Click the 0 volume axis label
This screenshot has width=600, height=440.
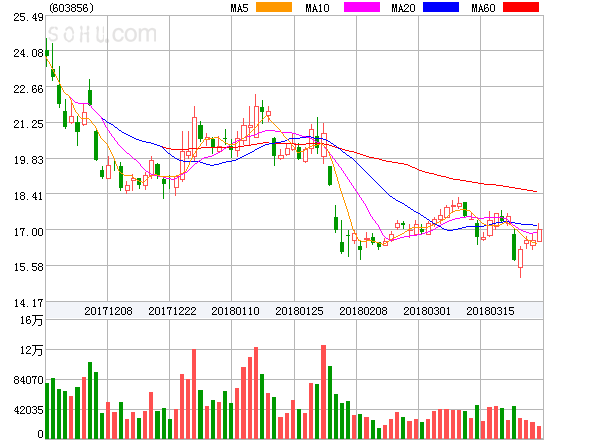[x=40, y=434]
